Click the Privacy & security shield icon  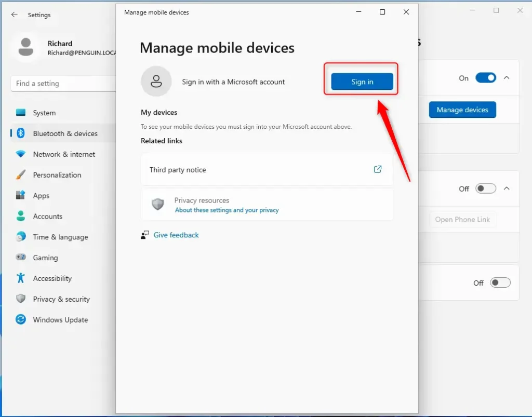(21, 299)
